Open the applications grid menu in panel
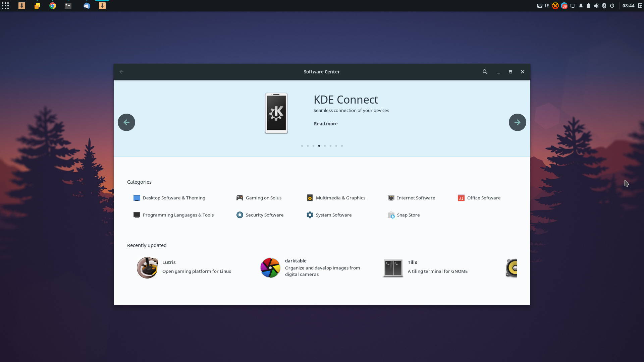Screen dimensions: 644x362 pos(5,6)
